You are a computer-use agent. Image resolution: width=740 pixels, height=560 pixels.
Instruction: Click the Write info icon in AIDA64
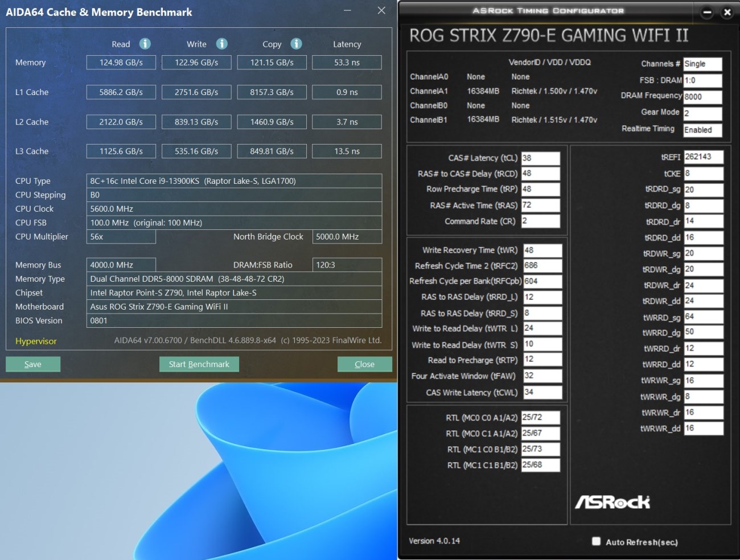point(222,44)
